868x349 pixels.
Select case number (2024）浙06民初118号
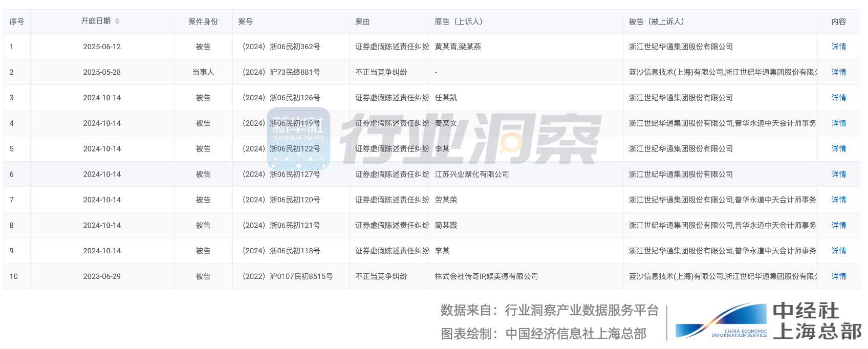[x=281, y=251]
